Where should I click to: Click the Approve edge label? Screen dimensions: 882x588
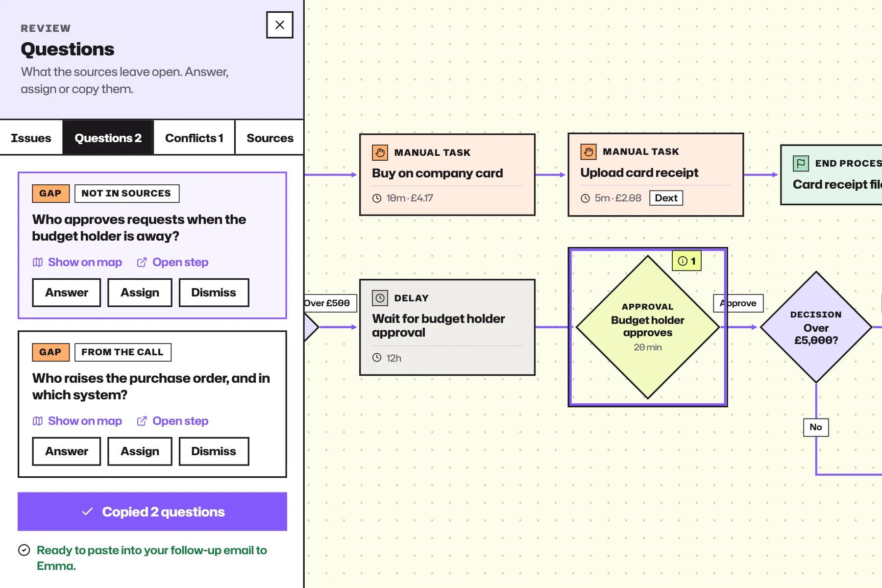pos(738,303)
